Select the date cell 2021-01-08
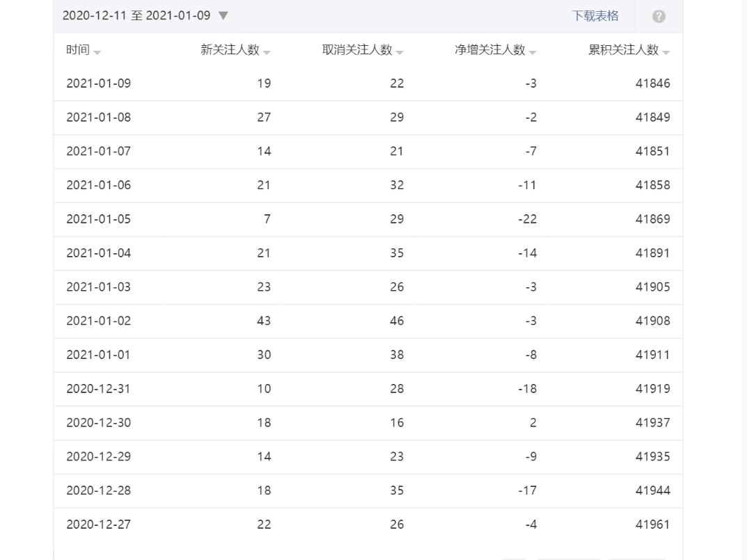Viewport: 747px width, 560px height. (99, 118)
